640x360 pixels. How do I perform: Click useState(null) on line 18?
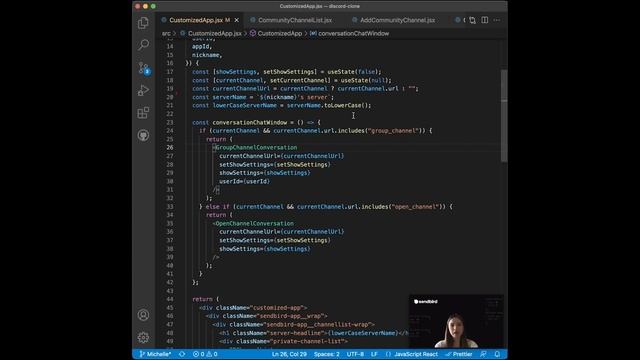pos(364,80)
